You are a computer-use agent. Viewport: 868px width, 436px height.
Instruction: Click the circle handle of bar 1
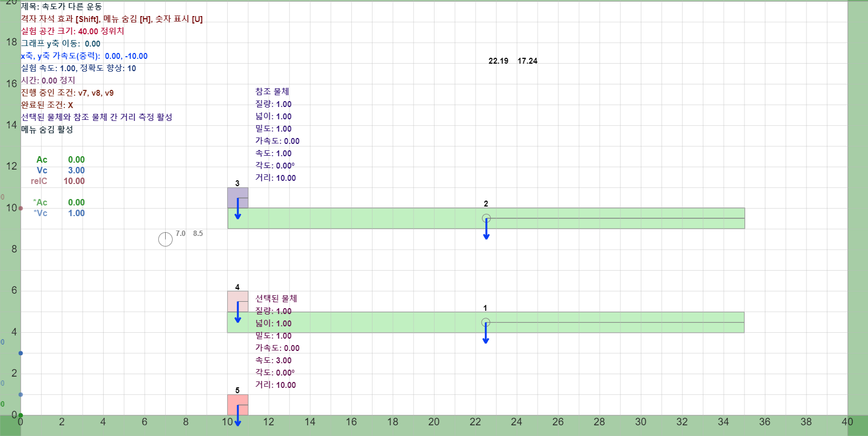486,323
